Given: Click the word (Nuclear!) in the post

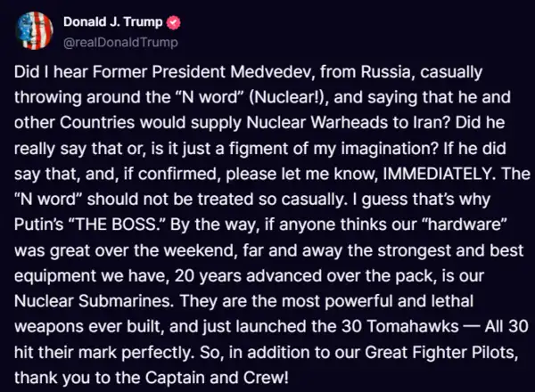Looking at the screenshot, I should (288, 98).
